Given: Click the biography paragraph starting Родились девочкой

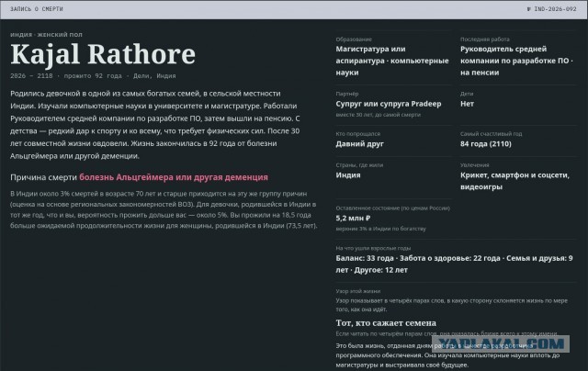Looking at the screenshot, I should pyautogui.click(x=155, y=124).
